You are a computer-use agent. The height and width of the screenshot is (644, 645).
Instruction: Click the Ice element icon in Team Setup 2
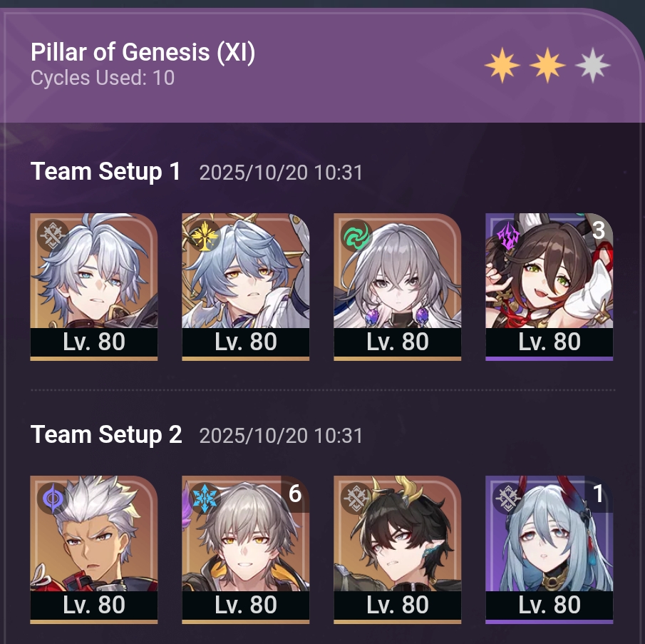click(205, 499)
